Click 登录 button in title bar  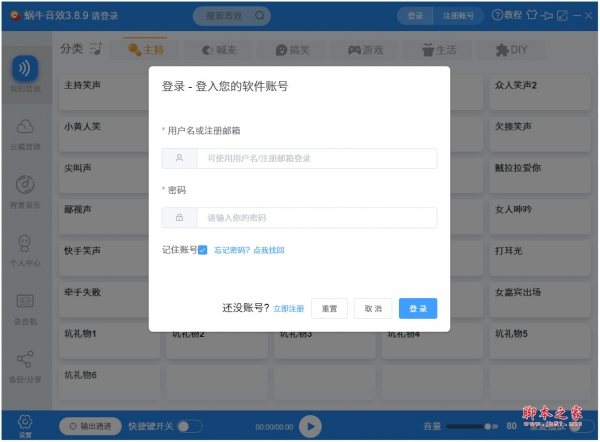coord(415,16)
